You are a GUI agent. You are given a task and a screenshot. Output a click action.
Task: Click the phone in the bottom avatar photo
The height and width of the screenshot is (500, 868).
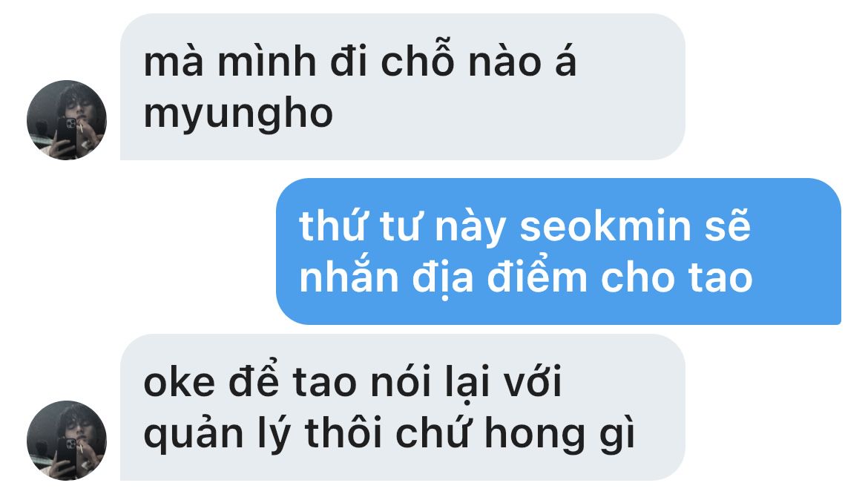pos(67,455)
